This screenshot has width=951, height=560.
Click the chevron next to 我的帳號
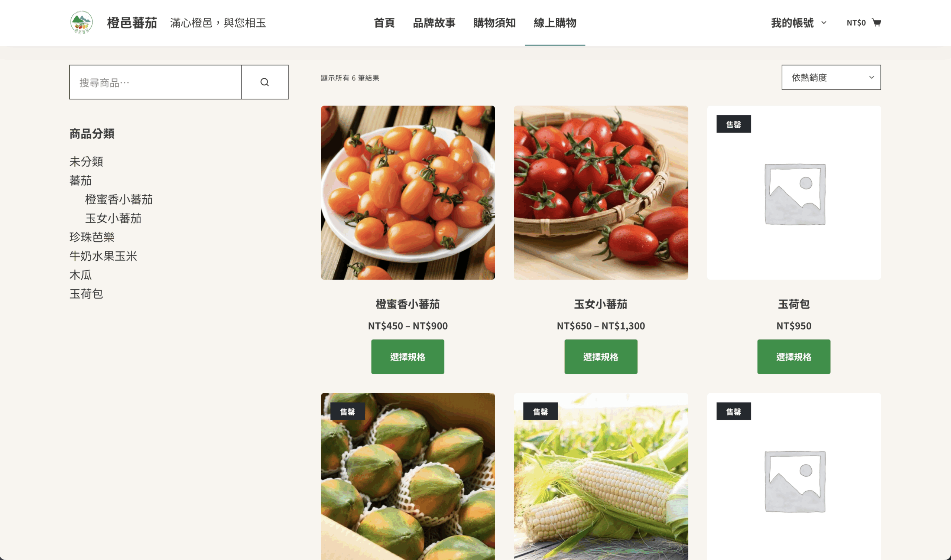(x=824, y=23)
